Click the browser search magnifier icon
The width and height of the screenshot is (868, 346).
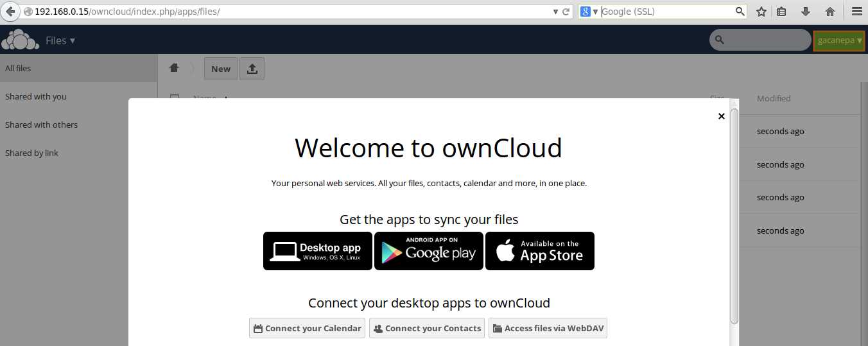coord(740,12)
